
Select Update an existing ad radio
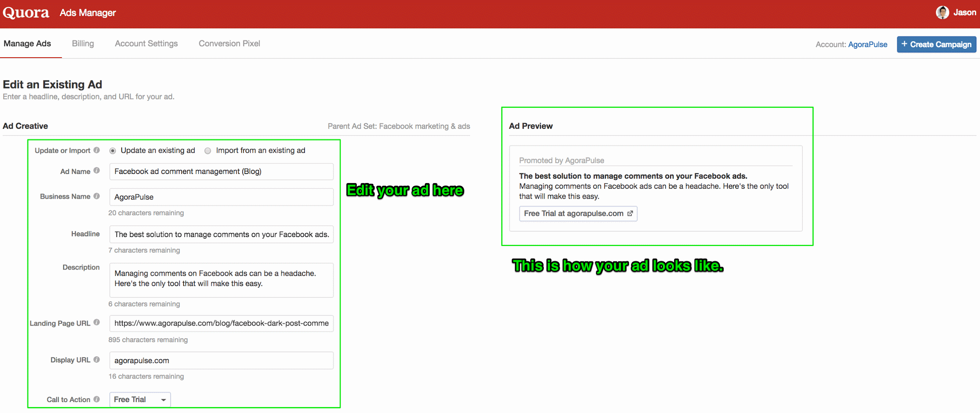(113, 151)
